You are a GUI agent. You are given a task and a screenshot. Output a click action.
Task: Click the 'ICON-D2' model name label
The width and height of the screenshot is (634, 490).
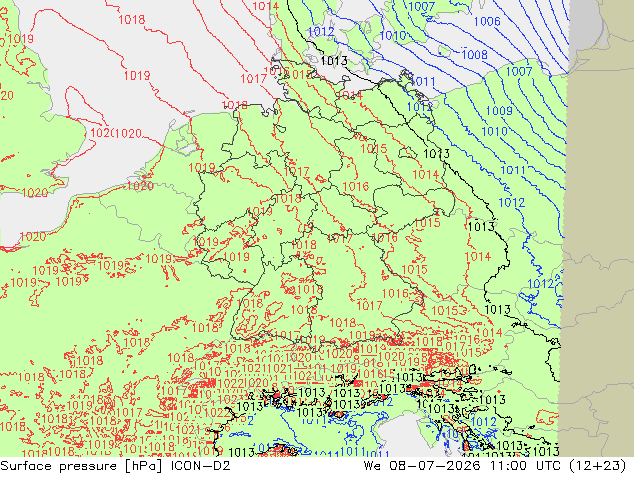coord(201,466)
